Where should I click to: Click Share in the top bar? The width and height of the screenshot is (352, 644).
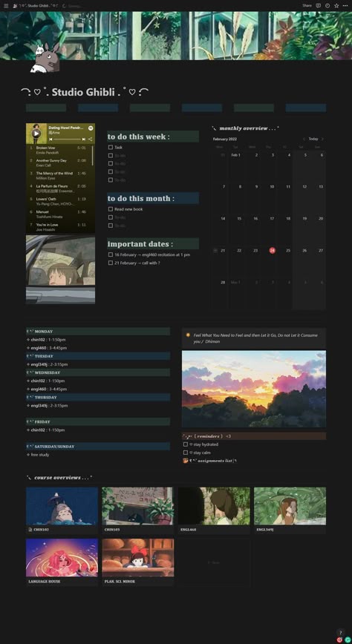pos(307,6)
